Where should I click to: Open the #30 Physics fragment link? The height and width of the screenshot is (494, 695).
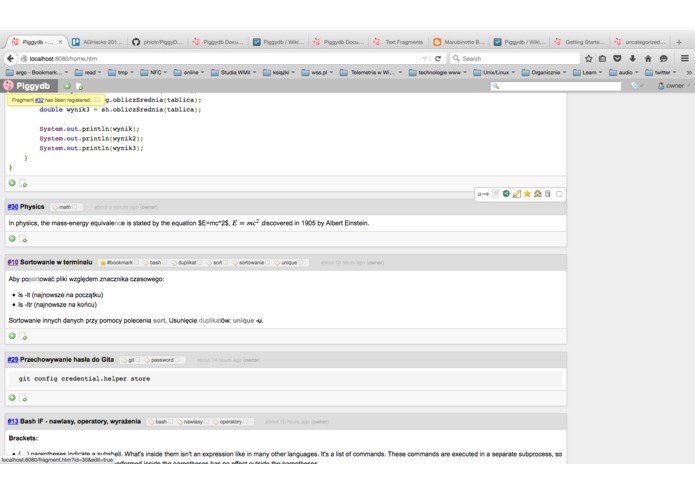point(13,206)
